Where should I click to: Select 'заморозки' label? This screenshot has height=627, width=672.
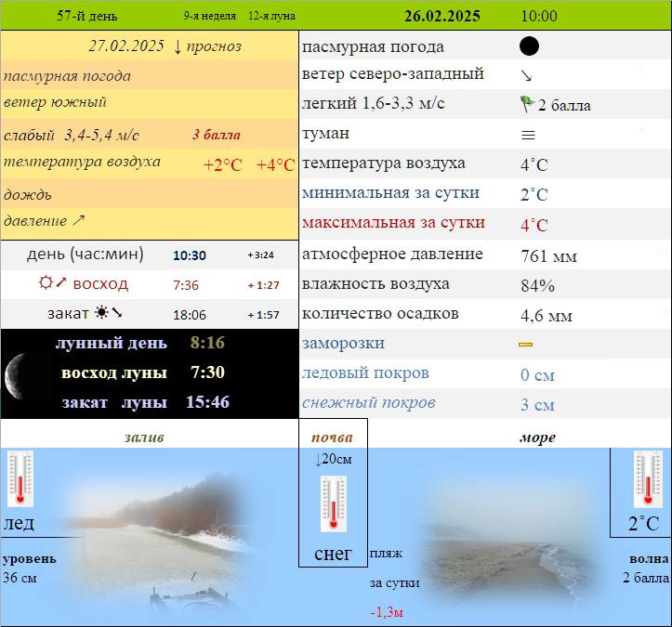click(x=343, y=343)
